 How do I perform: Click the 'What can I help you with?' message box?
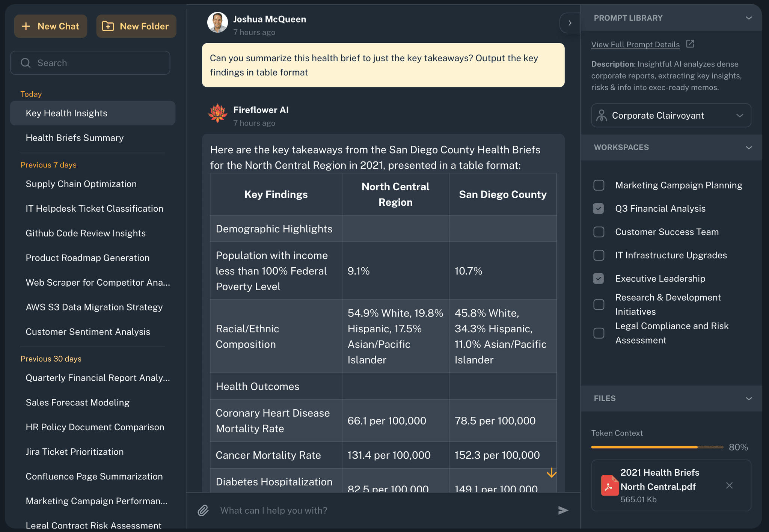coord(383,510)
